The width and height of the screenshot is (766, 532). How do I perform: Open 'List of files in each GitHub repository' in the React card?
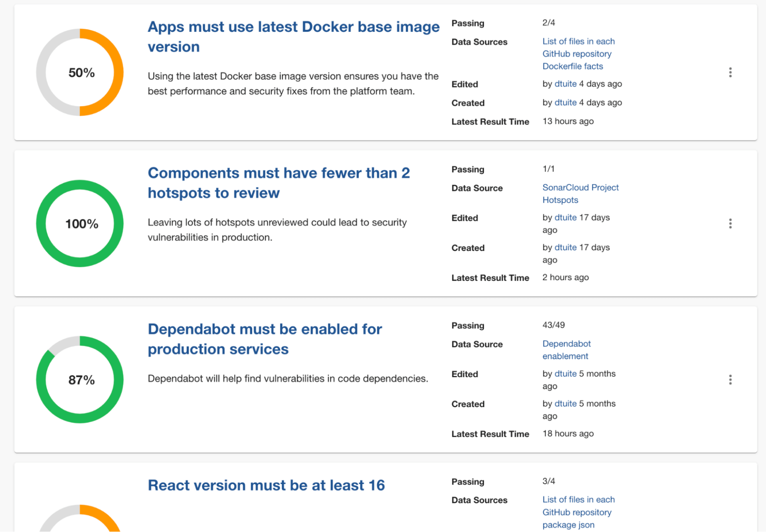click(x=578, y=506)
